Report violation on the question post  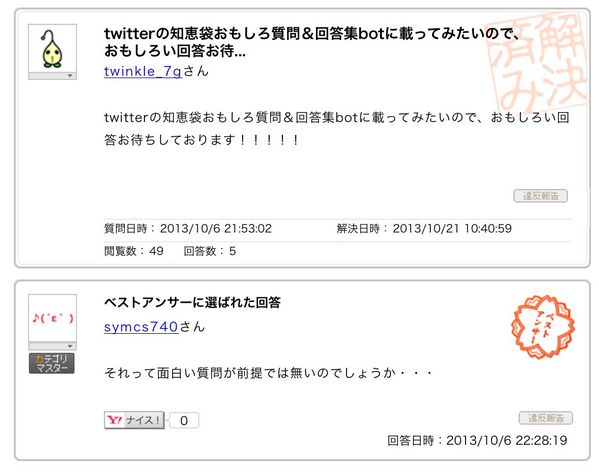click(x=540, y=196)
